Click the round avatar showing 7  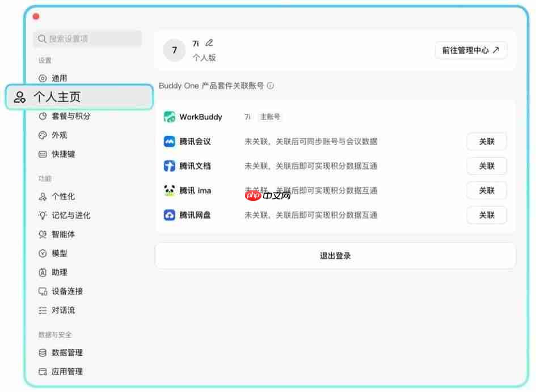pyautogui.click(x=174, y=50)
